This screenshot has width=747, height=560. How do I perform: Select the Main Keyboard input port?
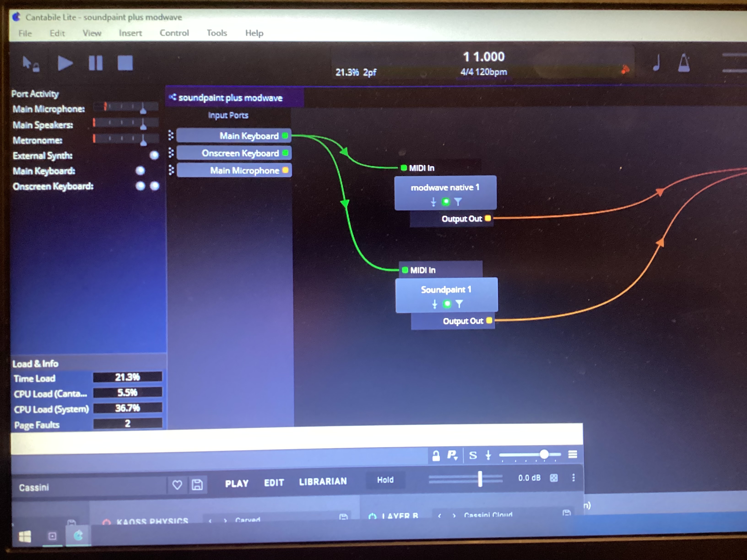point(234,135)
